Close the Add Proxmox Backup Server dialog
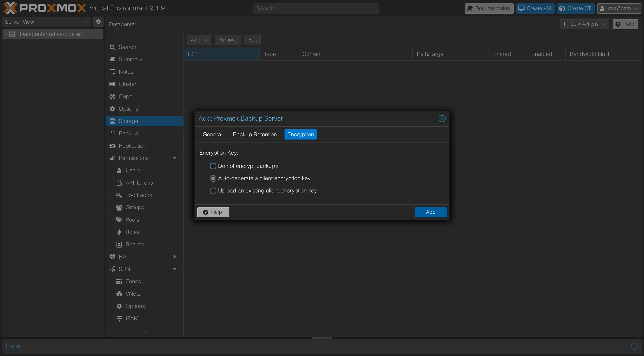This screenshot has height=356, width=644. (442, 119)
